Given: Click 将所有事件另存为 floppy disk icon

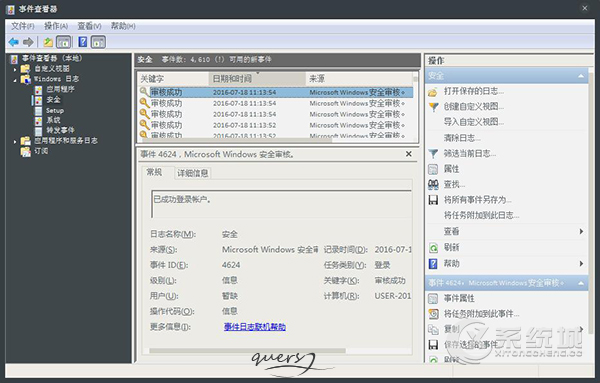Looking at the screenshot, I should [433, 200].
